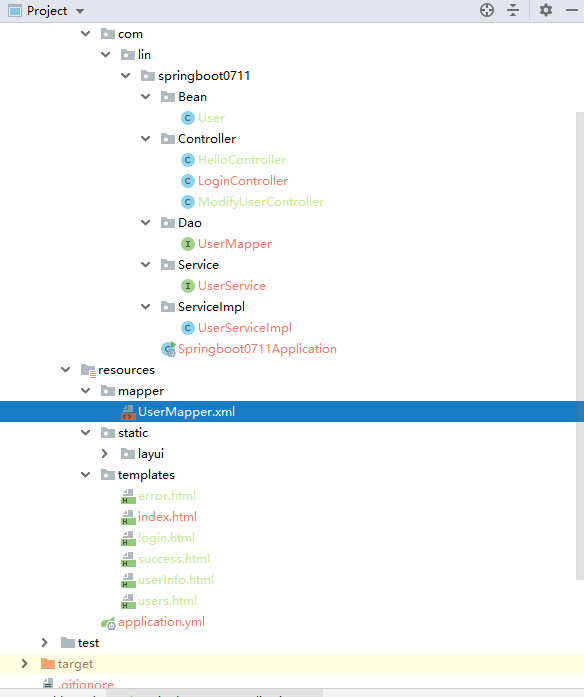
Task: Collapse the resources folder chevron
Action: point(65,370)
